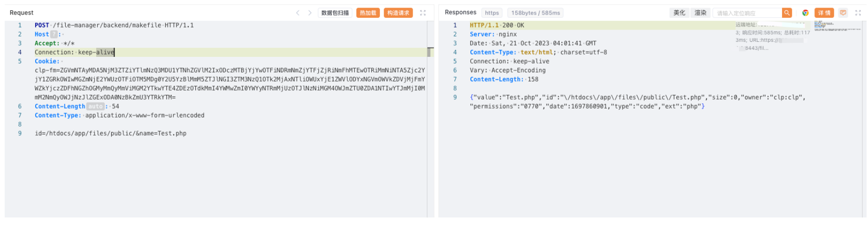Toggle 渲染 render view for the response
868x225 pixels.
700,13
